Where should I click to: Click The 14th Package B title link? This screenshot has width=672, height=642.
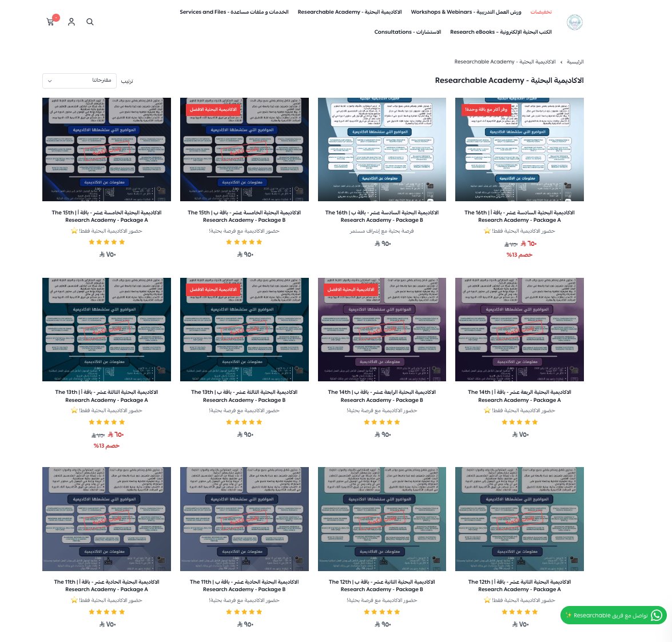[382, 396]
